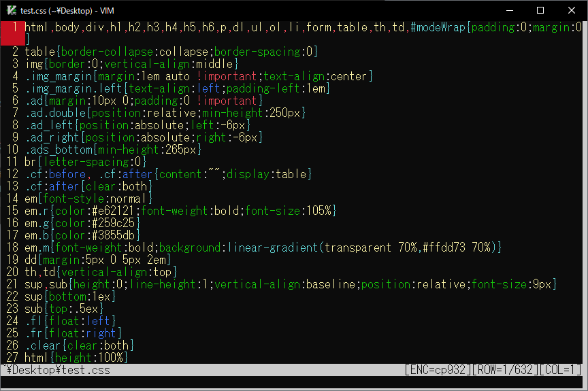The image size is (588, 391).
Task: Click line number 14 in the gutter
Action: coord(12,199)
